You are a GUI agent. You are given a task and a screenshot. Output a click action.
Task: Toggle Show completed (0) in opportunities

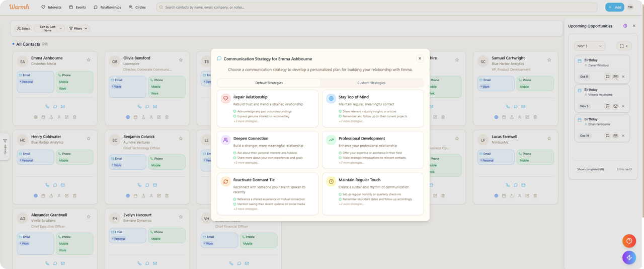click(590, 169)
